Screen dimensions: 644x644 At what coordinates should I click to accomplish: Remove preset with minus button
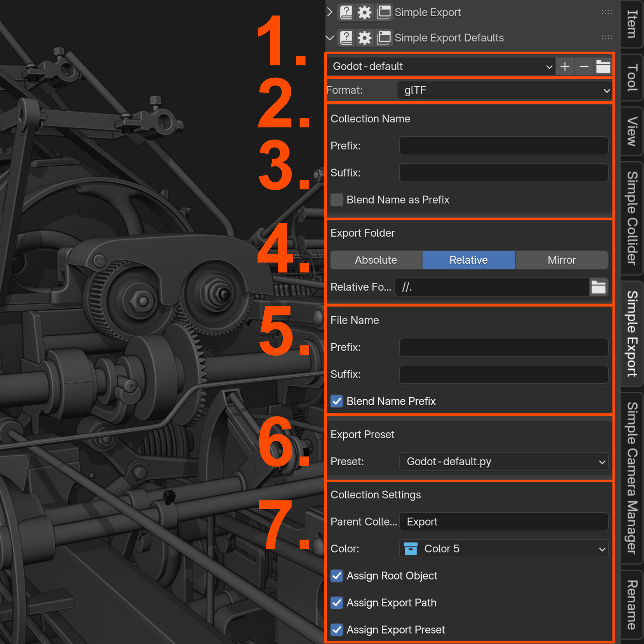(x=584, y=66)
